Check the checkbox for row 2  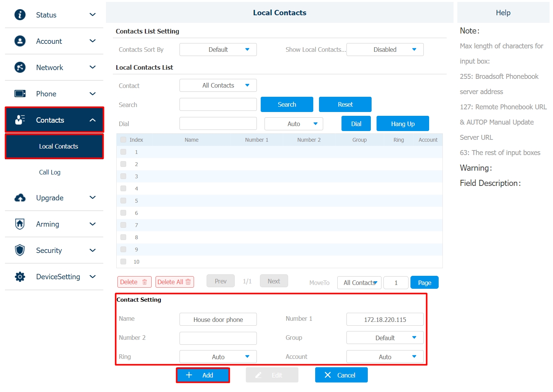(123, 164)
